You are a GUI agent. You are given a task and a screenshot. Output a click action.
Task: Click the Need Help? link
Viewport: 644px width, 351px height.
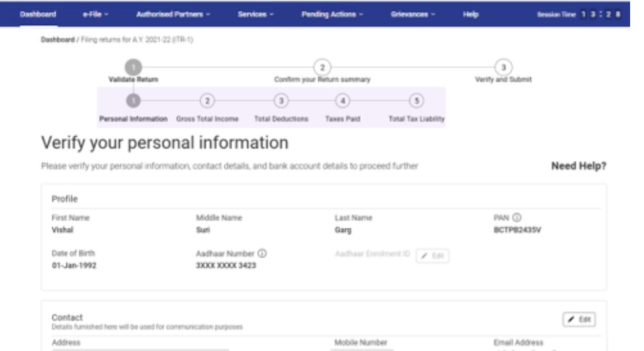(578, 166)
